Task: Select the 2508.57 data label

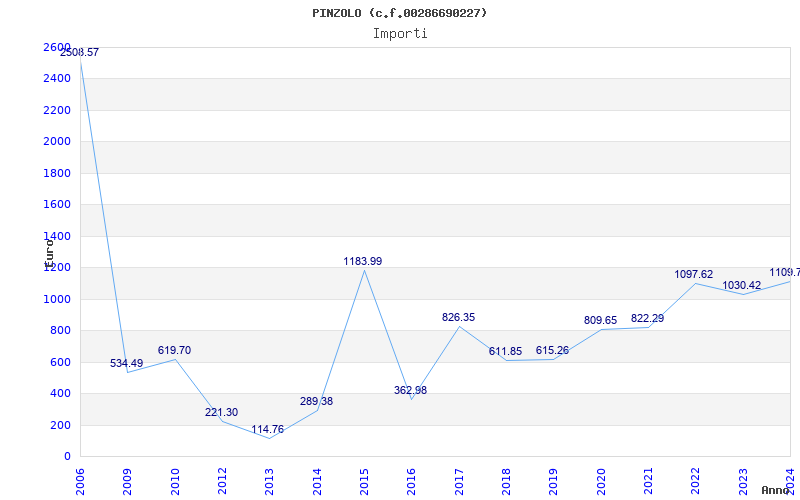Action: point(80,52)
